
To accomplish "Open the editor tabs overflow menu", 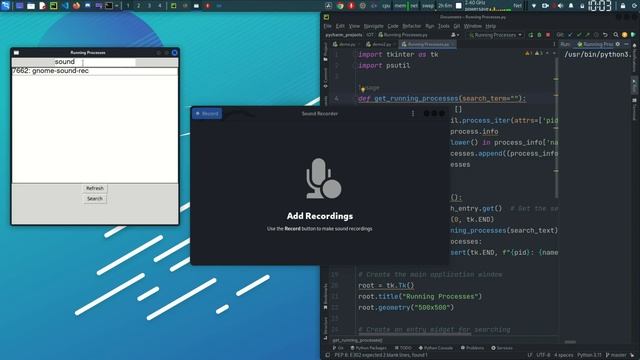I will [554, 44].
